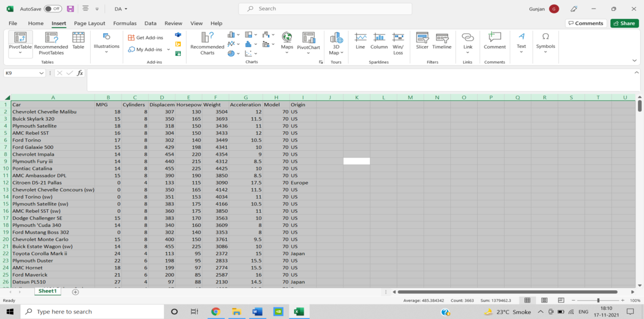Expand the formula bar
644x319 pixels.
pos(636,72)
